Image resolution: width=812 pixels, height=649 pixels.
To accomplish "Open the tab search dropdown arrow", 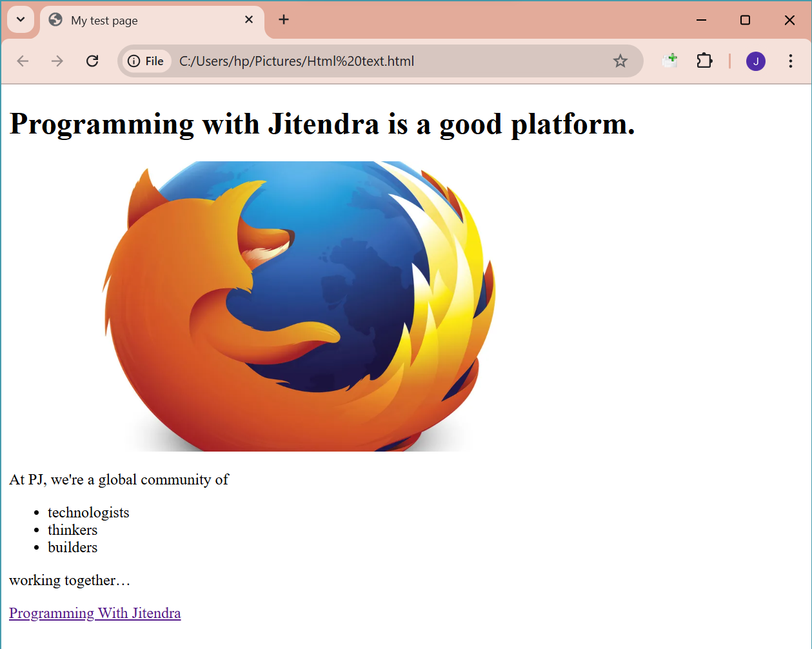I will [x=21, y=19].
